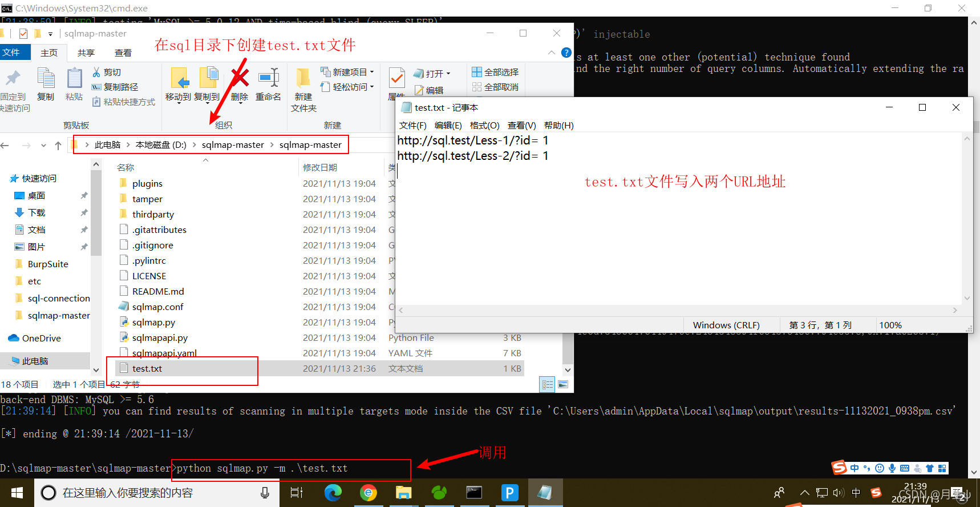980x507 pixels.
Task: Switch to the Share (共享) ribbon tab
Action: (x=86, y=53)
